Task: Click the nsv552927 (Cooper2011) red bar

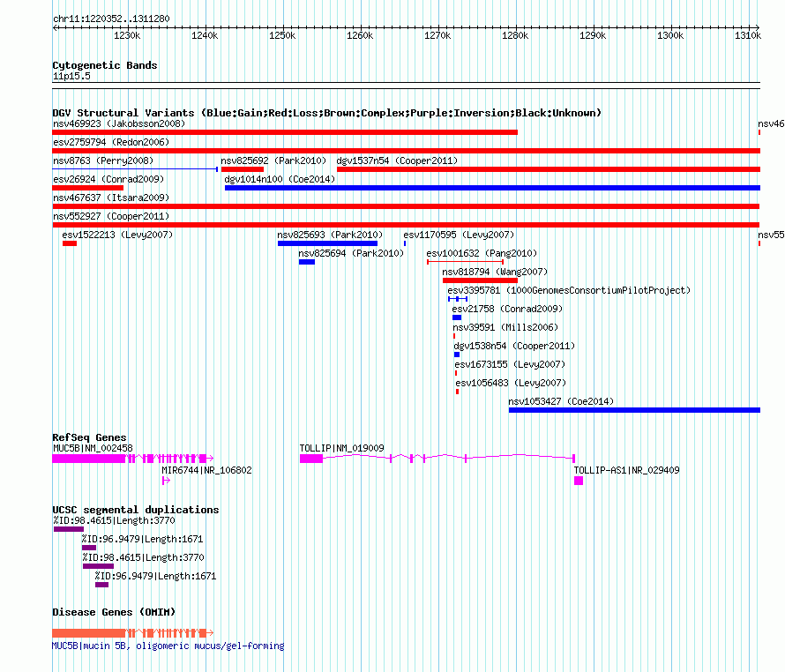Action: click(406, 225)
